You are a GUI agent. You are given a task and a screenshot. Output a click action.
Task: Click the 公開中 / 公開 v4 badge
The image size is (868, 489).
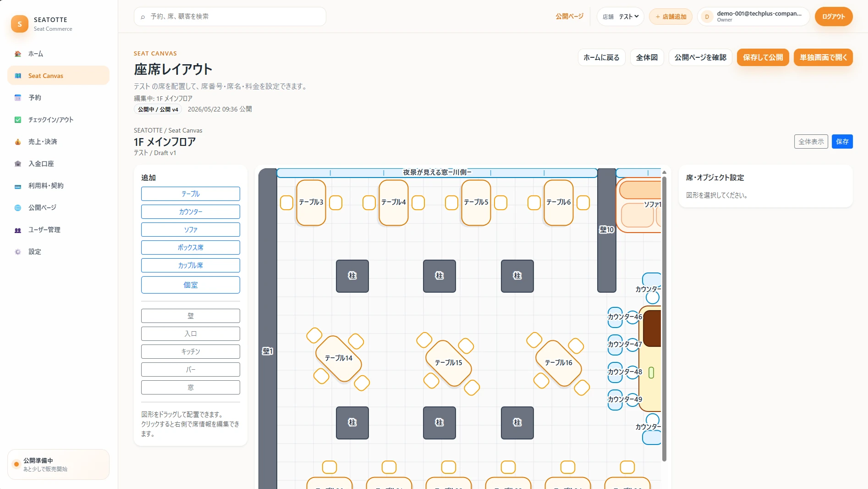158,109
